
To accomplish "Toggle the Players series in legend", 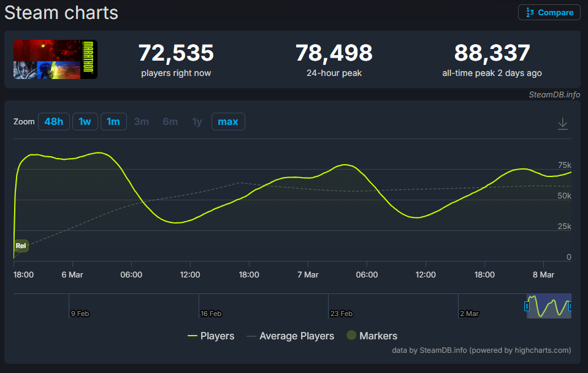I will [211, 336].
